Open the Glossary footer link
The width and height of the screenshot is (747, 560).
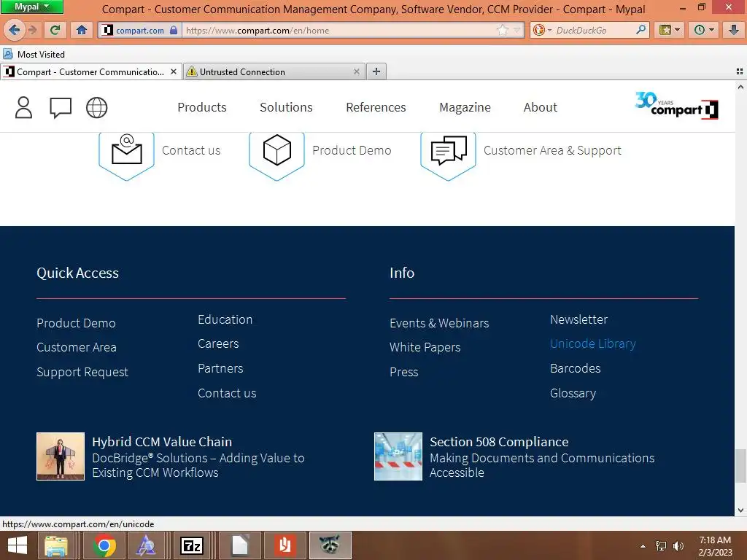point(573,393)
